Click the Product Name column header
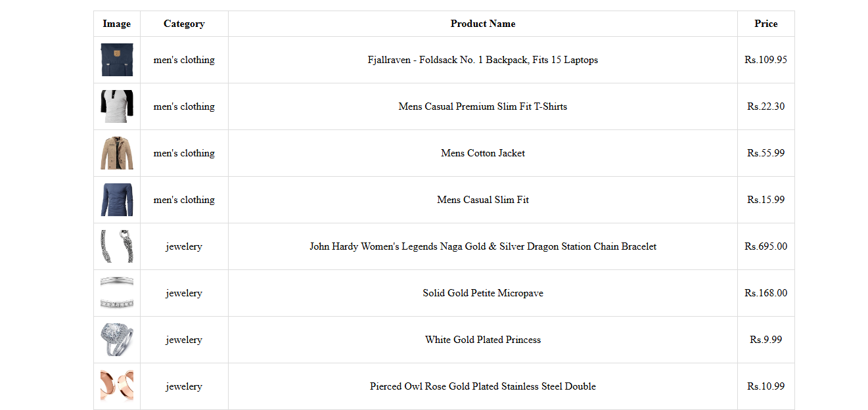868x410 pixels. point(483,24)
